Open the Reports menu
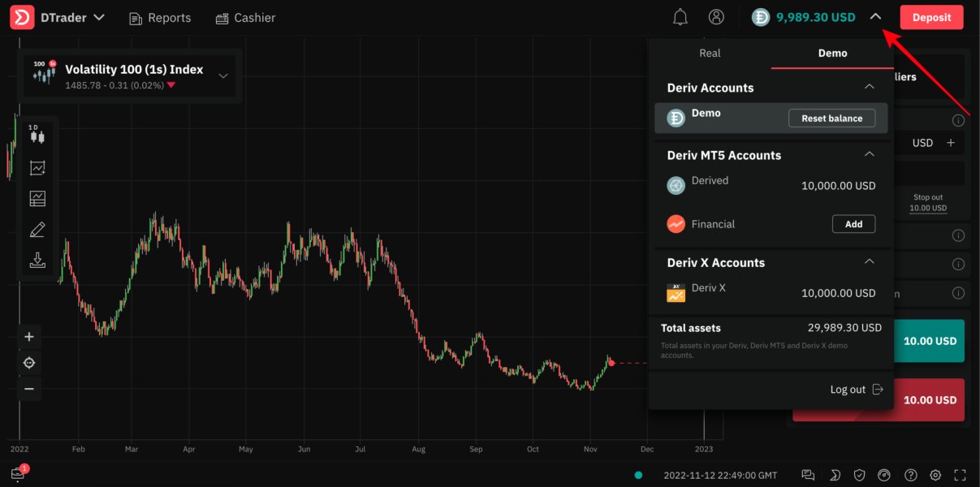The image size is (980, 487). coord(160,18)
